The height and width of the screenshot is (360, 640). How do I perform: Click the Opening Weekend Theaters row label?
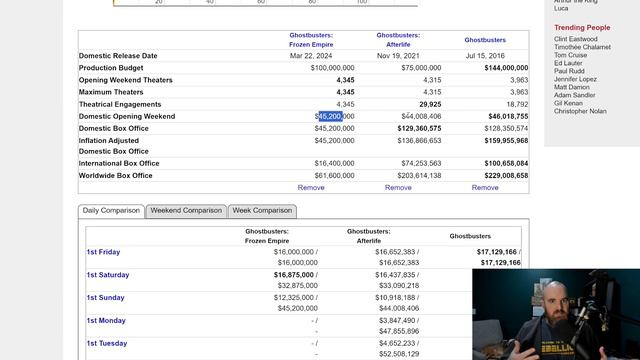click(126, 80)
